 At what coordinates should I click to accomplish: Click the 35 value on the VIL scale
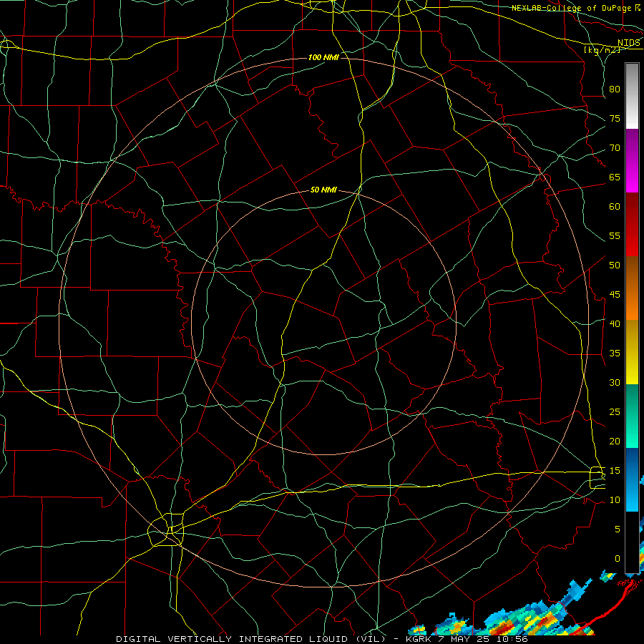(x=615, y=353)
